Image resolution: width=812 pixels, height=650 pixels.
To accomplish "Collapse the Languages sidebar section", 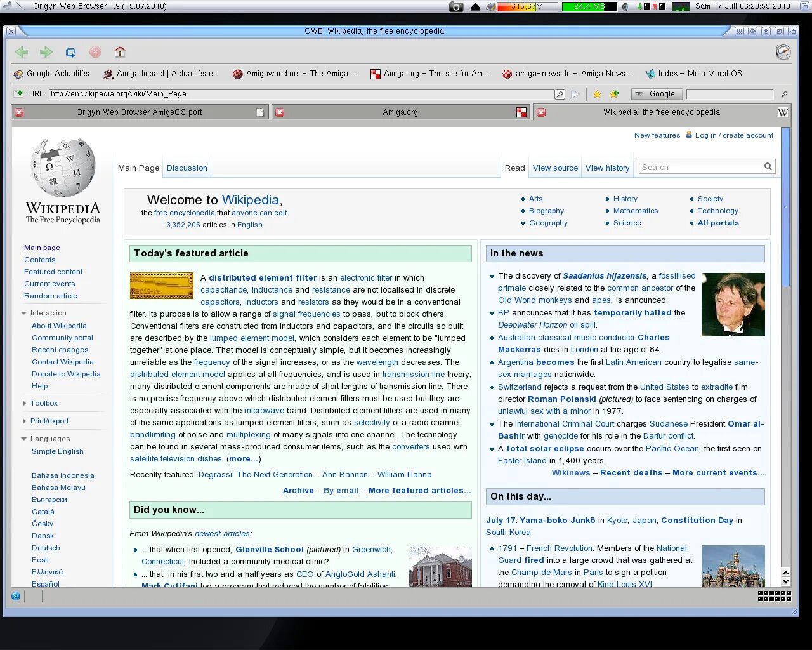I will [x=24, y=439].
